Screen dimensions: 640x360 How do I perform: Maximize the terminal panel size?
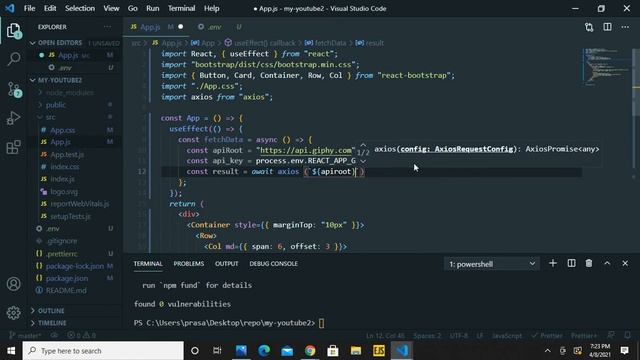tap(607, 263)
